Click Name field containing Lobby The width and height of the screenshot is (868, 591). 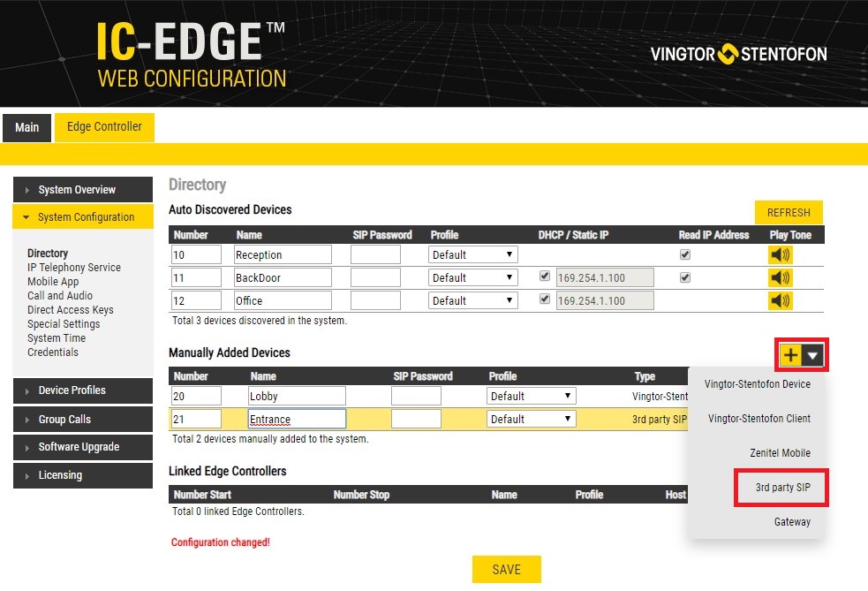297,396
